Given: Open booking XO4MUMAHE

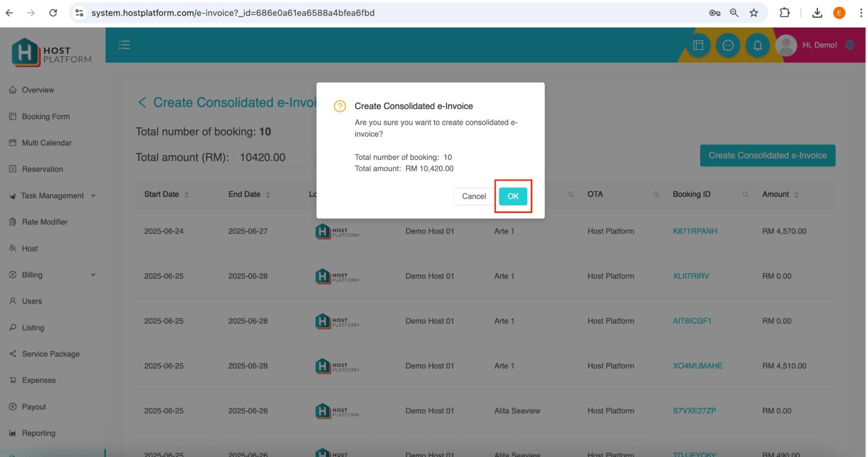Looking at the screenshot, I should [x=698, y=366].
